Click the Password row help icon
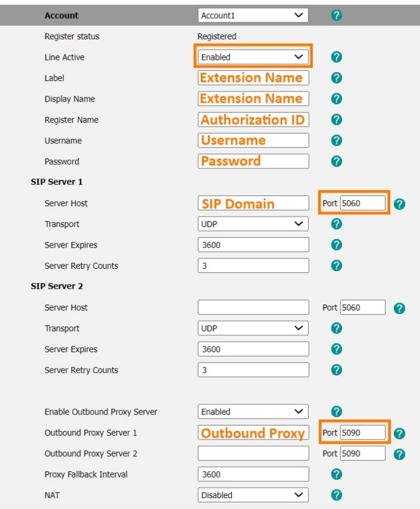This screenshot has width=420, height=509. (x=336, y=162)
